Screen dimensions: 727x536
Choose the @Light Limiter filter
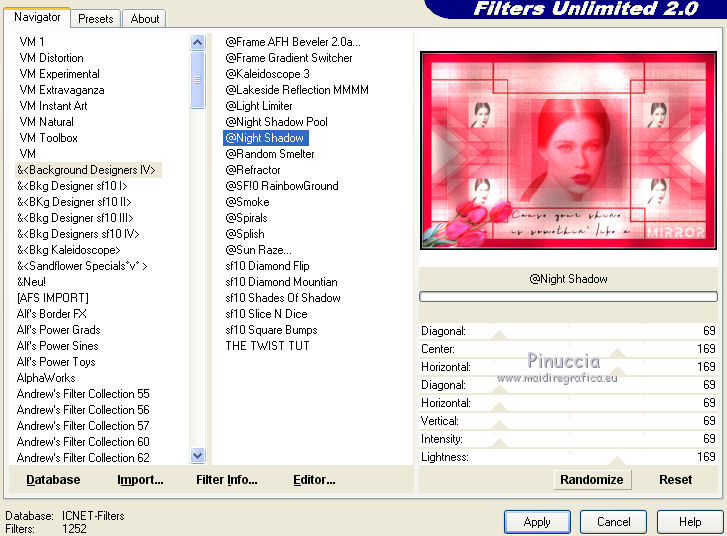point(259,106)
